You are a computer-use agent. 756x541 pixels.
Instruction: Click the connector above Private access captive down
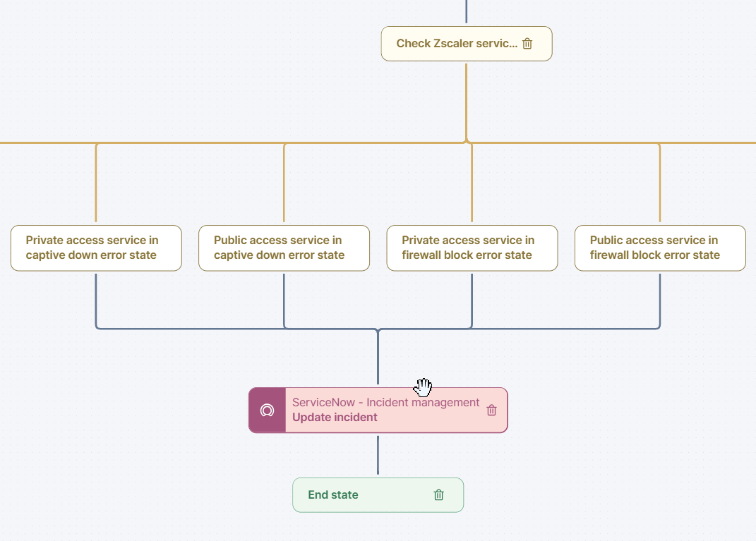click(x=96, y=183)
